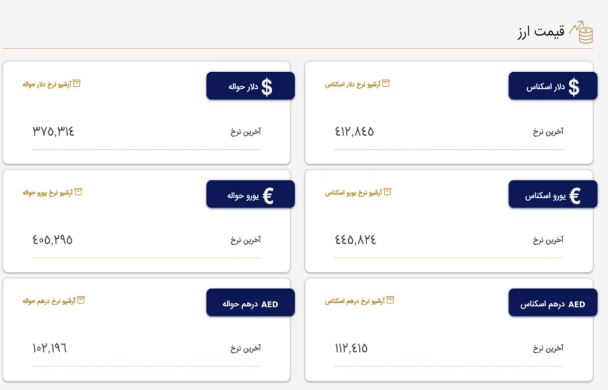Image resolution: width=608 pixels, height=390 pixels.
Task: Click the archive icon beside آرشیو نرخ درهم اسکناس
Action: point(390,300)
